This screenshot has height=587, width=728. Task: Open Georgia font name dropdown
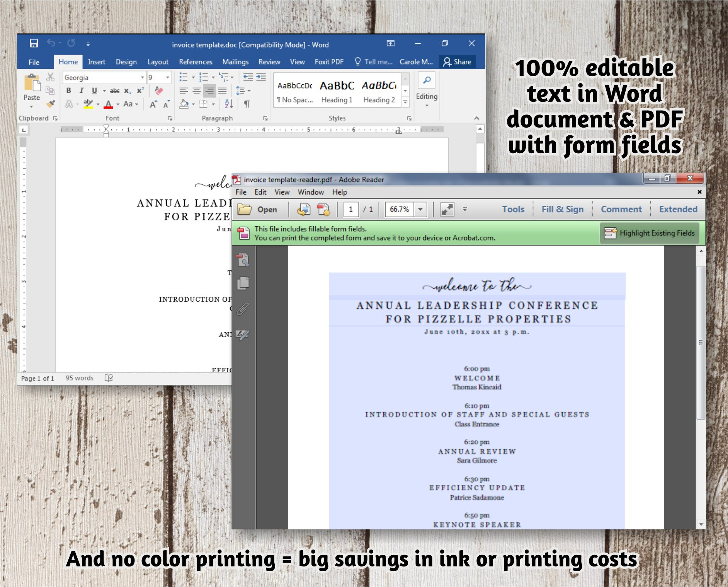click(x=143, y=77)
